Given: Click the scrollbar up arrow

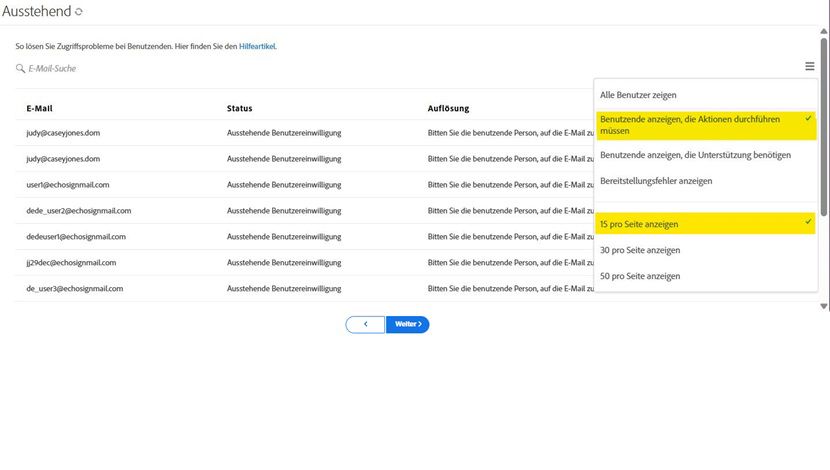Looking at the screenshot, I should coord(824,31).
